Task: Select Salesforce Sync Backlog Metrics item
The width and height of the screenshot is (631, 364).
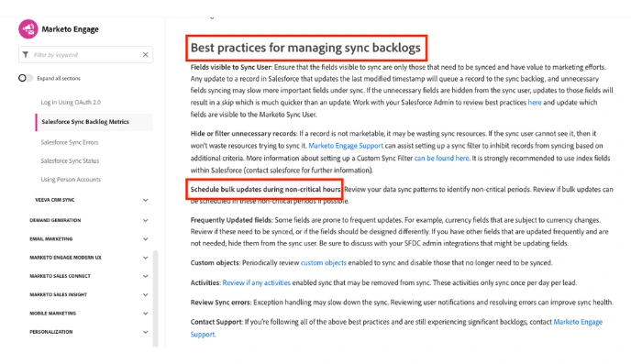Action: 94,122
